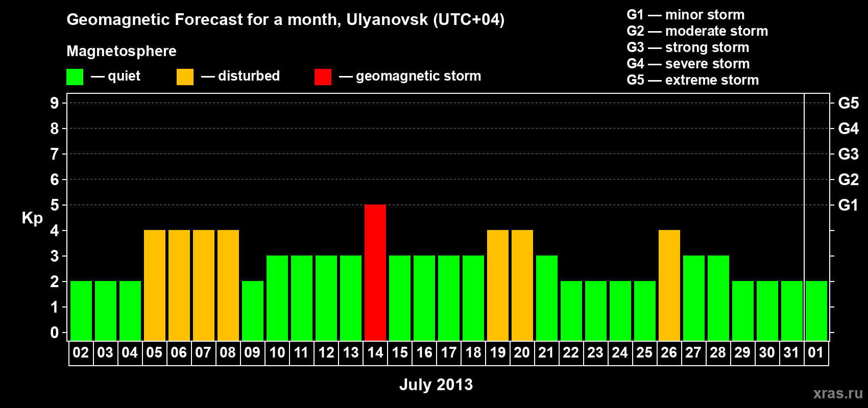
Task: Click date label 02 on the axis
Action: pos(81,353)
